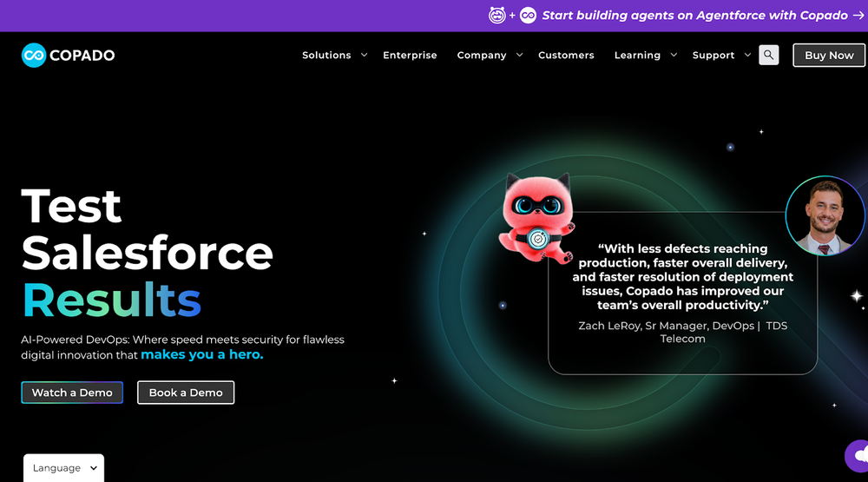Expand the Learning menu chevron

(x=674, y=55)
